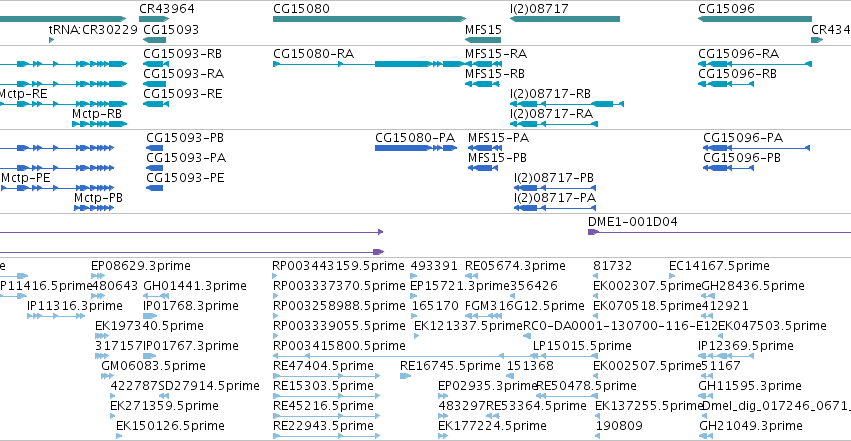Select EST EK271359.5prime
Viewport: 851px width, 441px height.
point(164,406)
